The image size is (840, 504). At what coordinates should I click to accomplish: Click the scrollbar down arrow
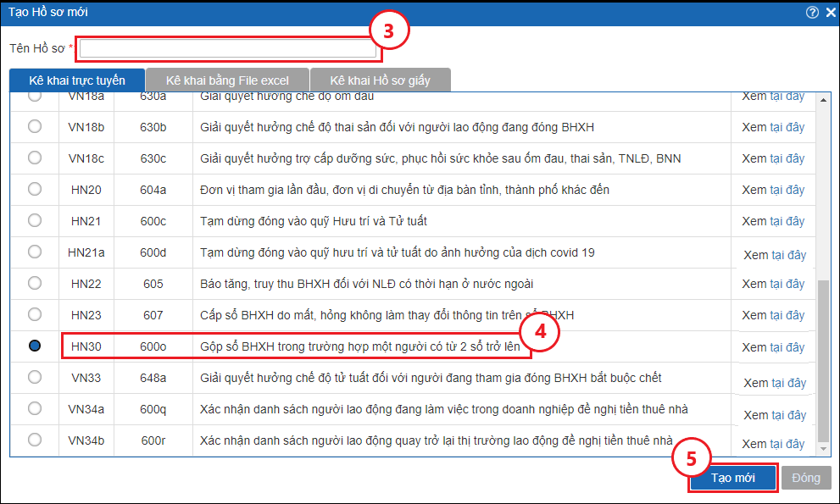click(823, 449)
